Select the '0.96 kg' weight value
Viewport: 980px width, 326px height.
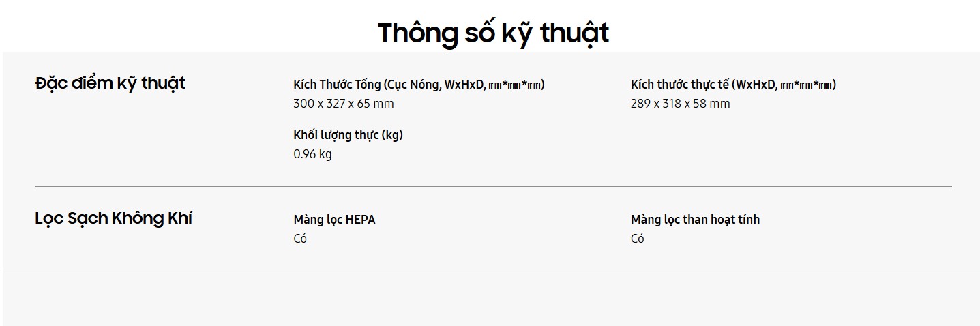[312, 154]
